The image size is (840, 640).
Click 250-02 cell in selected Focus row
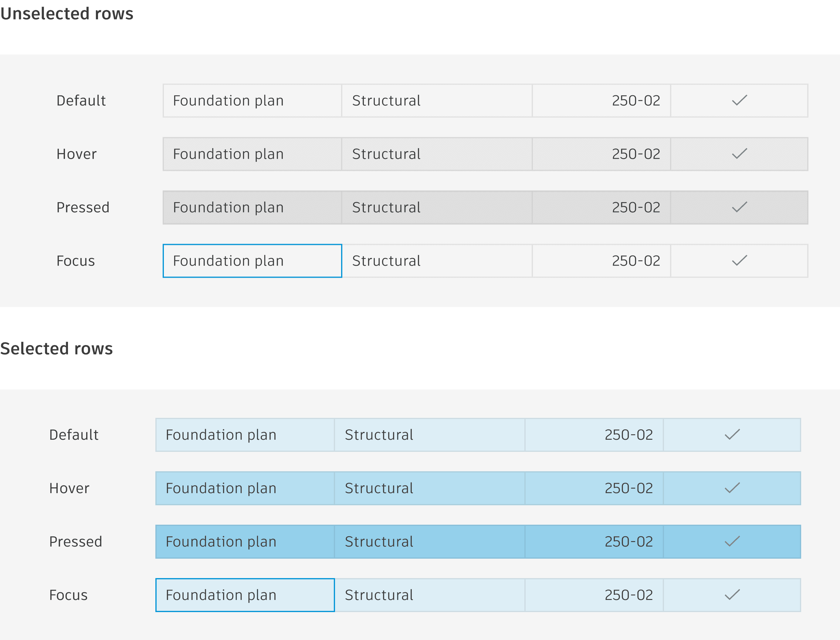tap(594, 595)
